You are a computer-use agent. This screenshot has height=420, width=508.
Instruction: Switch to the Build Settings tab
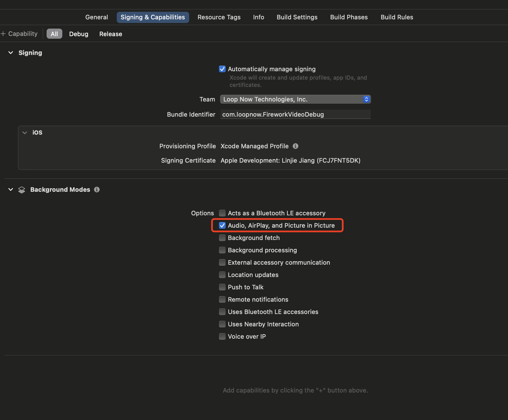click(297, 17)
